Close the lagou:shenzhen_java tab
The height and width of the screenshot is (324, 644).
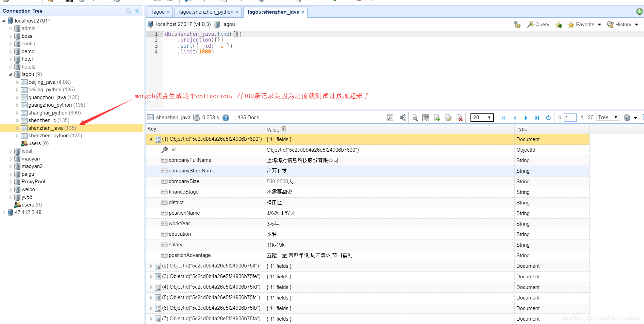[x=303, y=12]
